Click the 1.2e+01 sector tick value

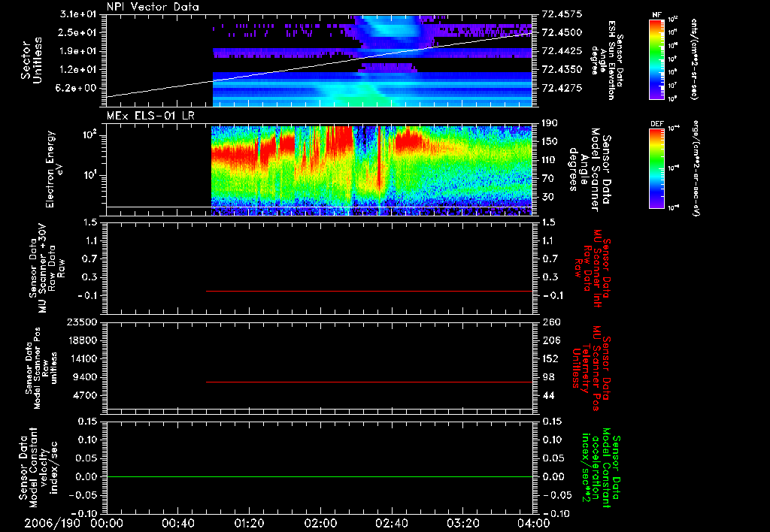point(78,70)
